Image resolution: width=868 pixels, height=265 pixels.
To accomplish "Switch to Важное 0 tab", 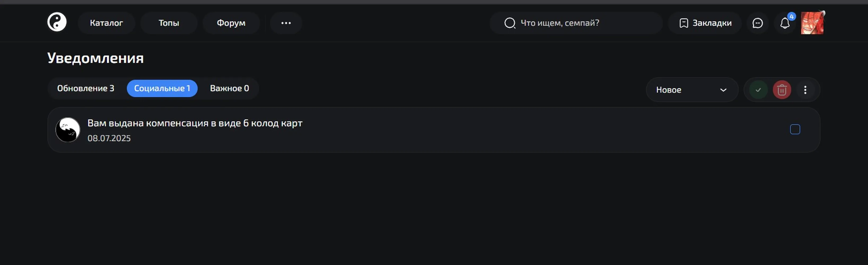I will [230, 88].
